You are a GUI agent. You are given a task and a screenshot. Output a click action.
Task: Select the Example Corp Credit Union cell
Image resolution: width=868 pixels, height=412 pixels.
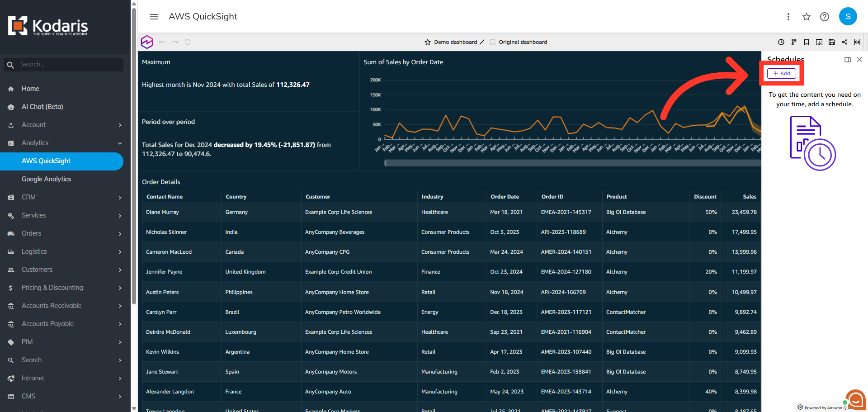(359, 272)
